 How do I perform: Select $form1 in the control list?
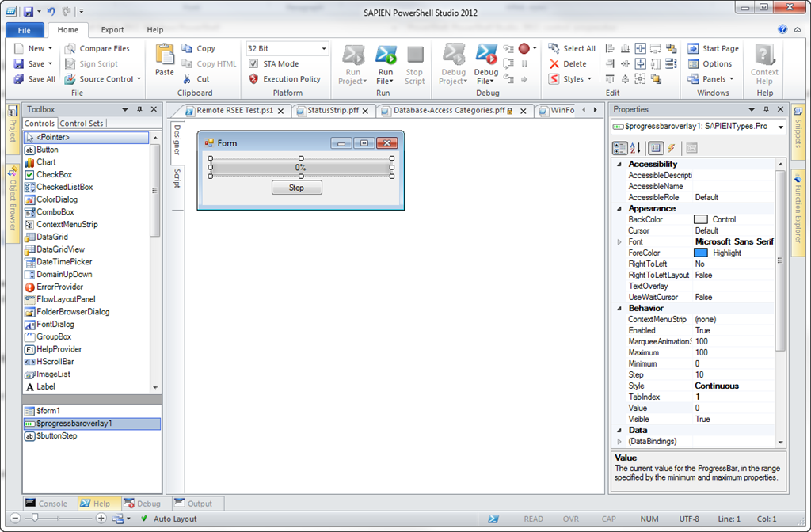coord(92,411)
